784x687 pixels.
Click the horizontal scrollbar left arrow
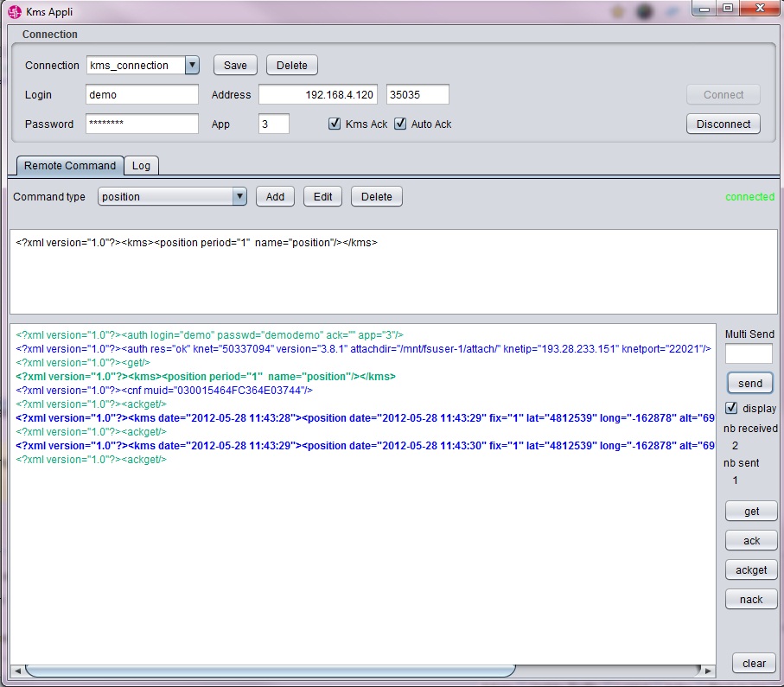(x=16, y=671)
